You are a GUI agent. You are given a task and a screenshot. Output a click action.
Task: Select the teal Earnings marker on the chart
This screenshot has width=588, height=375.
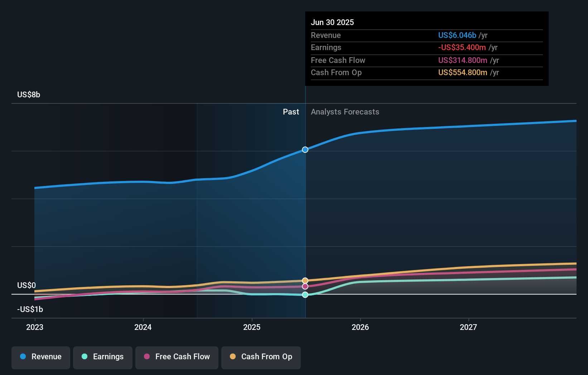coord(305,294)
